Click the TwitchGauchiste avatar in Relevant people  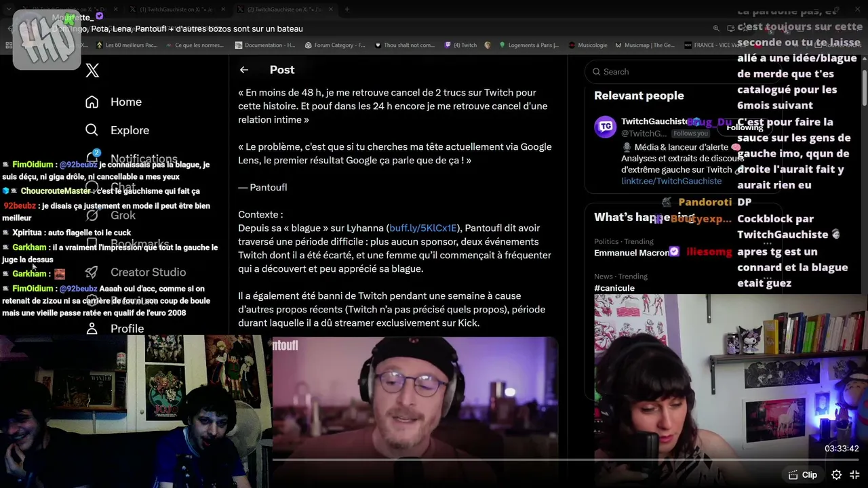click(x=605, y=127)
